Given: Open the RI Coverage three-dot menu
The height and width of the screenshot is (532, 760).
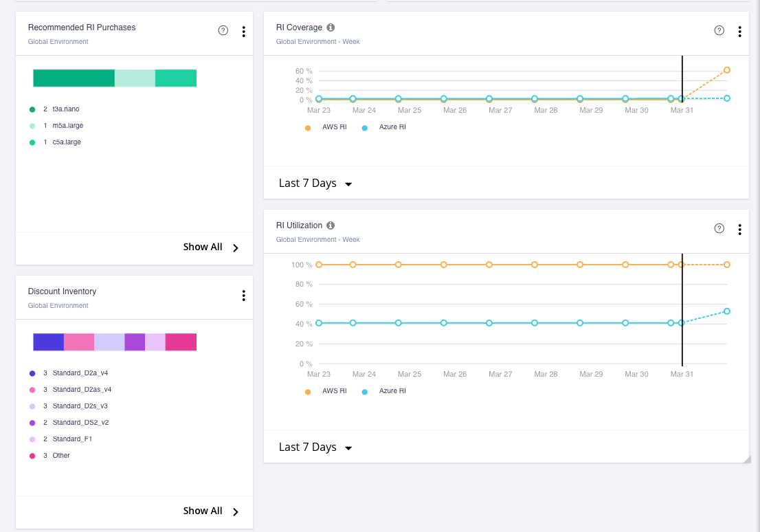Looking at the screenshot, I should point(739,31).
